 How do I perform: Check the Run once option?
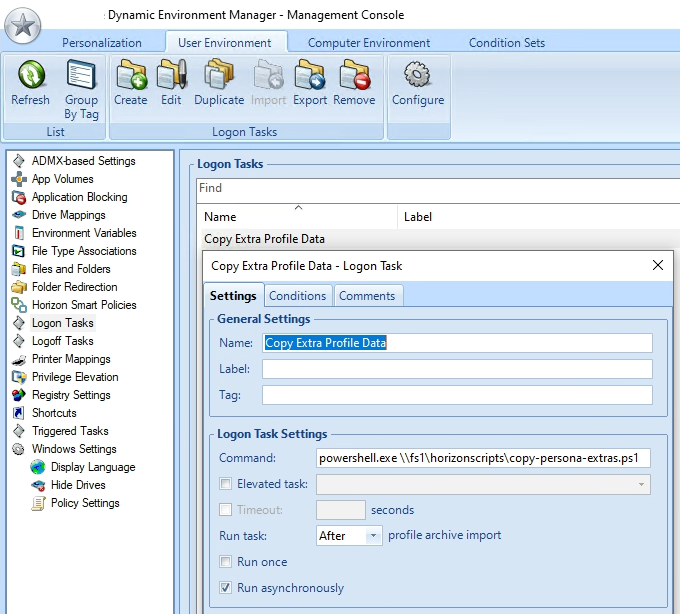point(226,562)
